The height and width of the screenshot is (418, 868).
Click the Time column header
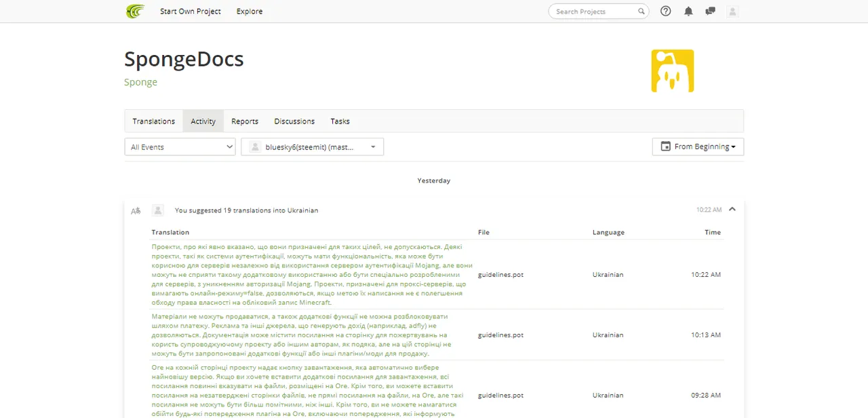[713, 232]
